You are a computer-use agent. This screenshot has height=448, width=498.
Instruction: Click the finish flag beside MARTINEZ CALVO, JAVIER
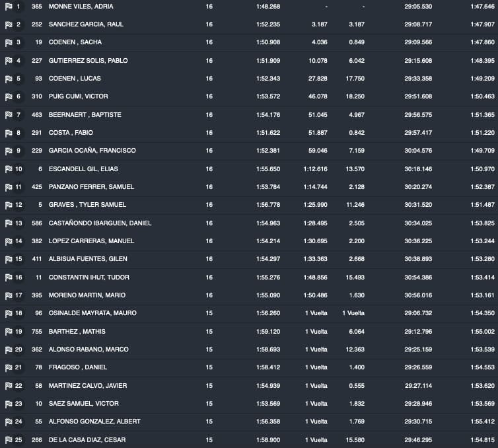(x=9, y=386)
